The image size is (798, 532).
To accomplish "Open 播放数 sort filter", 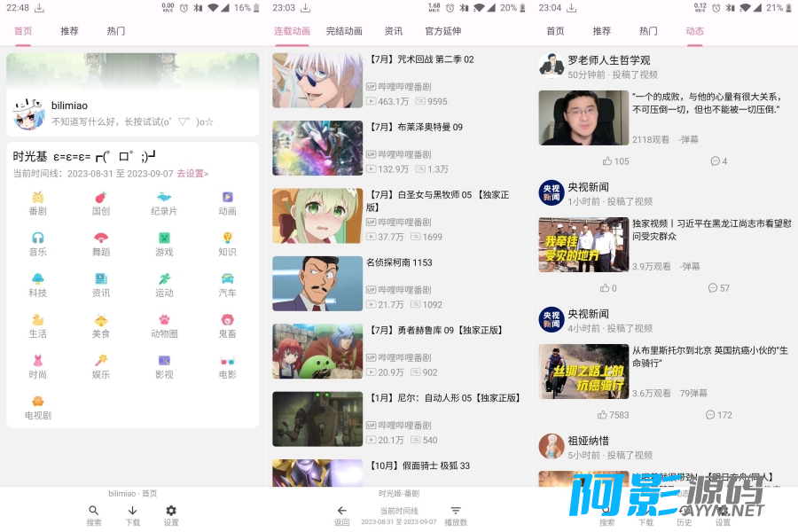I will pos(456,515).
